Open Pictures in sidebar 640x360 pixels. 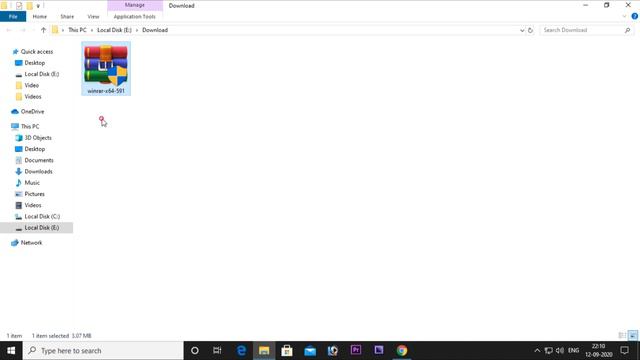(34, 194)
